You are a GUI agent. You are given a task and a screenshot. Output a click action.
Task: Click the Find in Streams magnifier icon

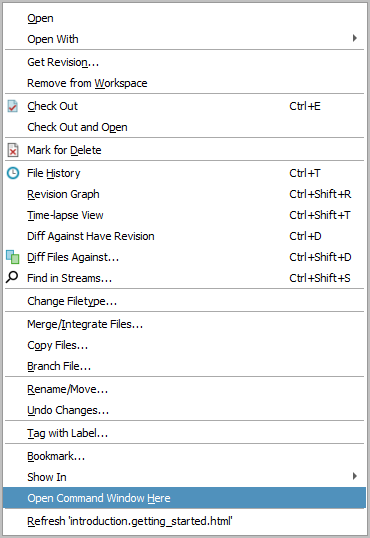point(12,277)
